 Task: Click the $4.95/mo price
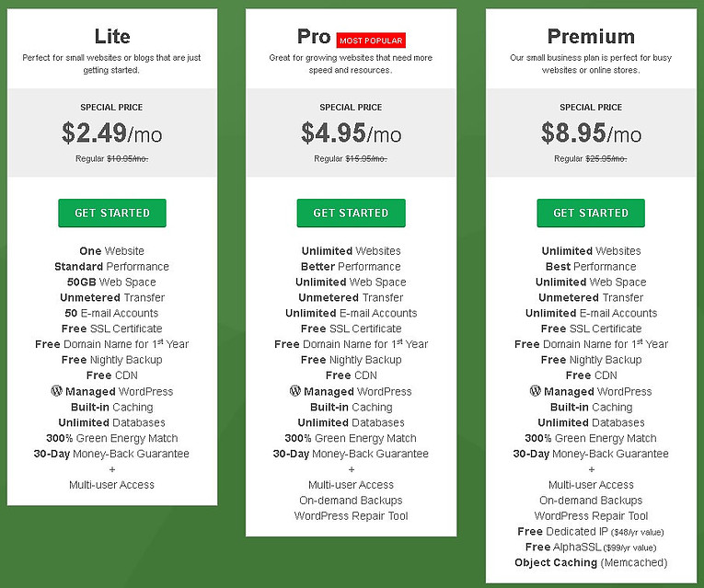tap(352, 133)
